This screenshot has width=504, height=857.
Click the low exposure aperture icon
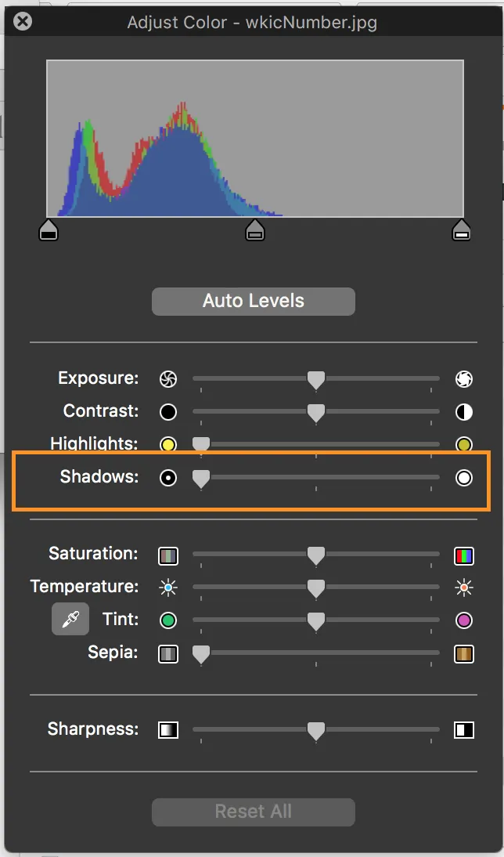[x=168, y=379]
